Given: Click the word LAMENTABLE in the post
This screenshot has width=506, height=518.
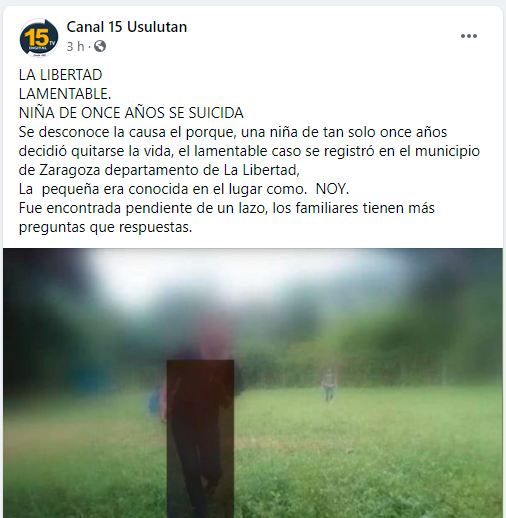Looking at the screenshot, I should [65, 94].
